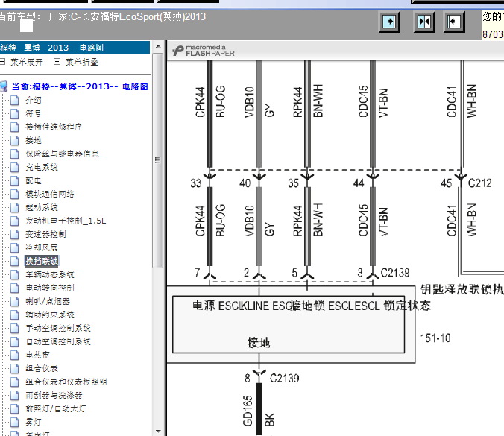
Task: Click the 当前:福特--翼博--2013-- 电路图 root node
Action: pyautogui.click(x=80, y=86)
